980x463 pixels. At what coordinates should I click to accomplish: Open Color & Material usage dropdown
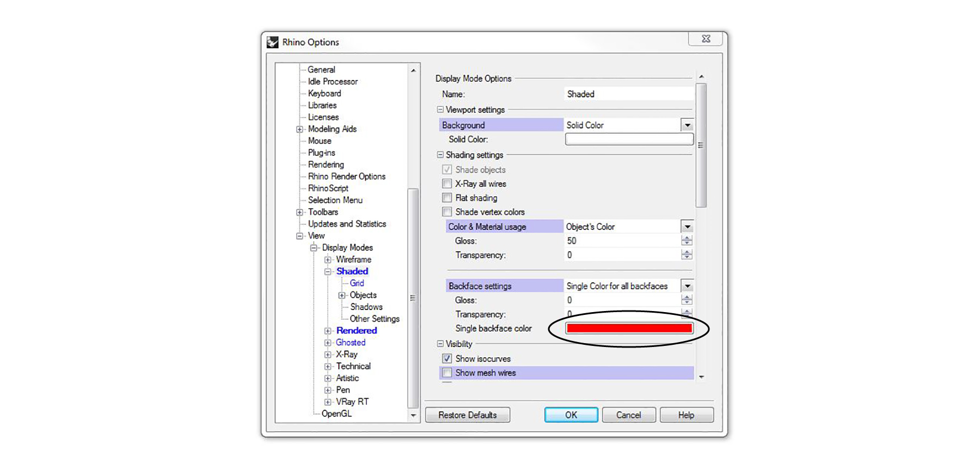pyautogui.click(x=687, y=227)
